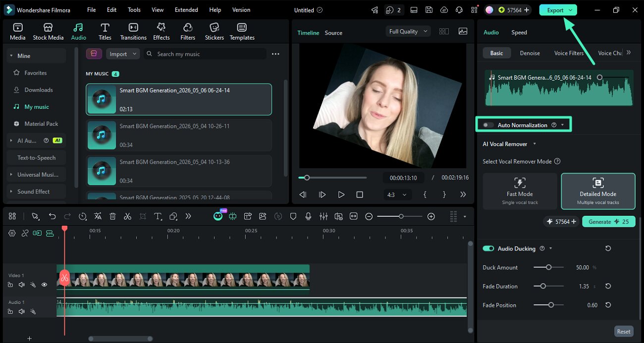Select Detailed Mode vocal remover option
The height and width of the screenshot is (343, 644).
click(x=598, y=191)
